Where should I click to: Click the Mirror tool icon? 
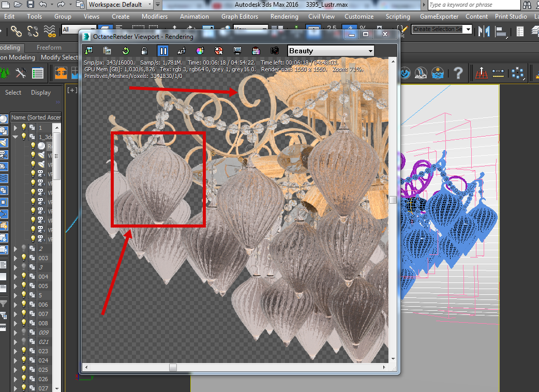484,31
